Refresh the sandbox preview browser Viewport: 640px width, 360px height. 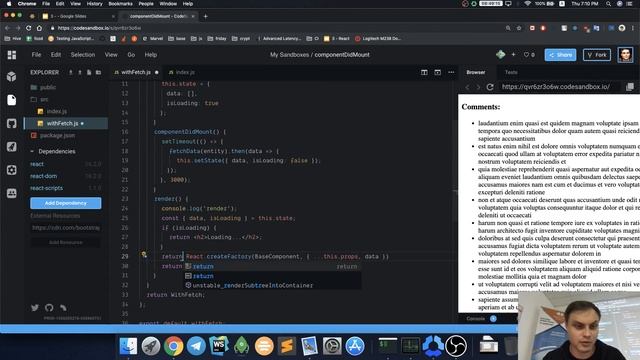pos(490,87)
